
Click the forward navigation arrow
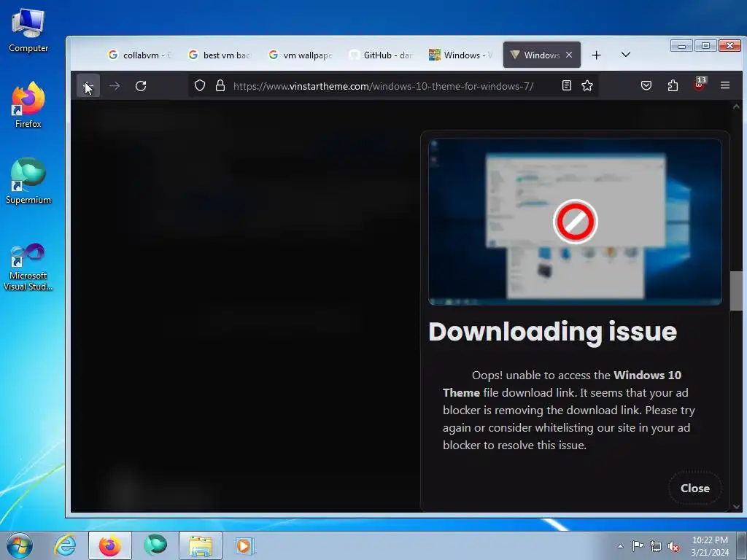(x=115, y=86)
